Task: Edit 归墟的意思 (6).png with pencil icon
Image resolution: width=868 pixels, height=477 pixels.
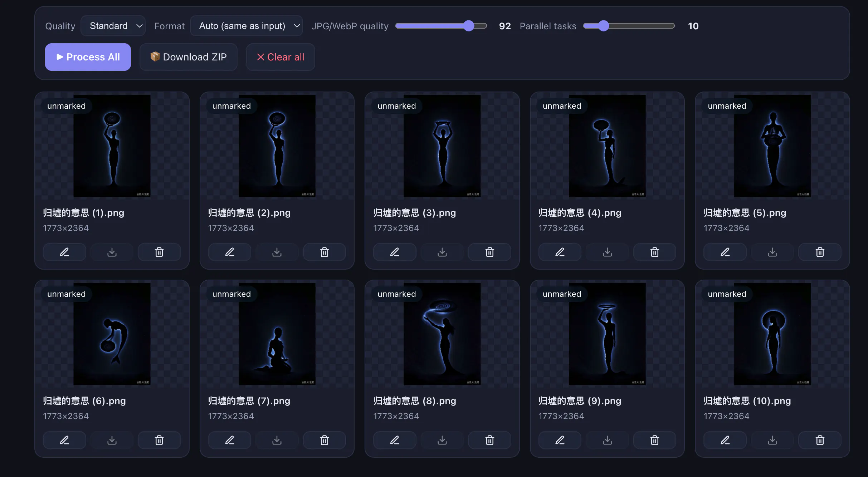Action: coord(64,440)
